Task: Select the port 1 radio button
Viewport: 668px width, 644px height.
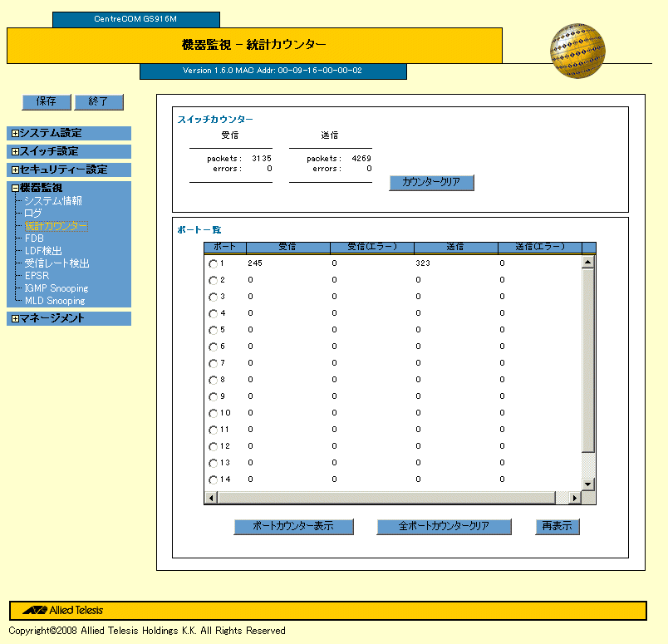Action: click(x=213, y=263)
